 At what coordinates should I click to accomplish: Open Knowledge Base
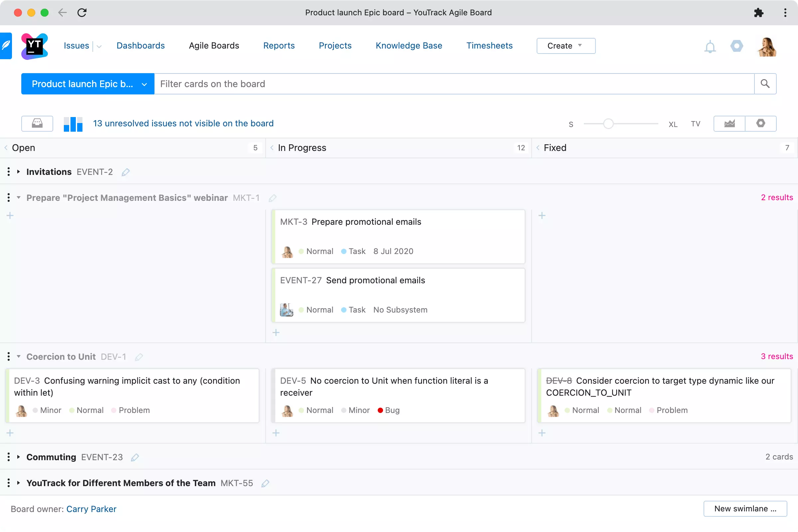click(x=409, y=46)
